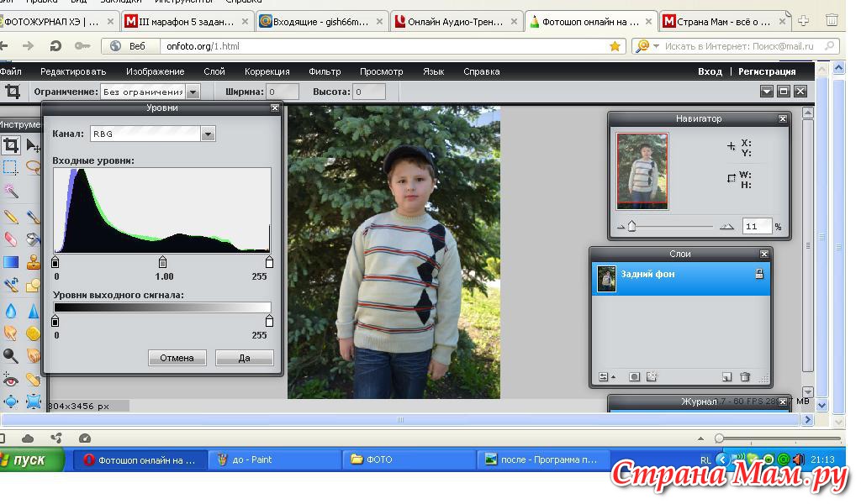
Task: Select the Burn hand tool
Action: [x=34, y=355]
